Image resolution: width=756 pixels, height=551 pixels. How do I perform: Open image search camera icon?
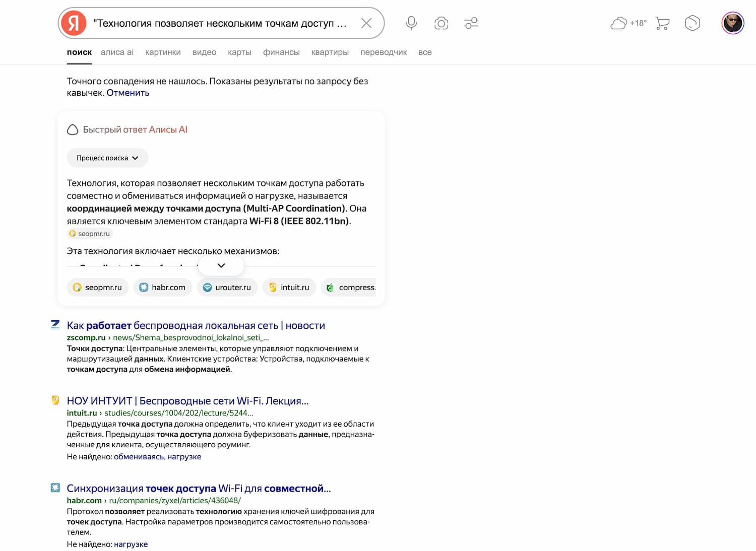tap(441, 23)
